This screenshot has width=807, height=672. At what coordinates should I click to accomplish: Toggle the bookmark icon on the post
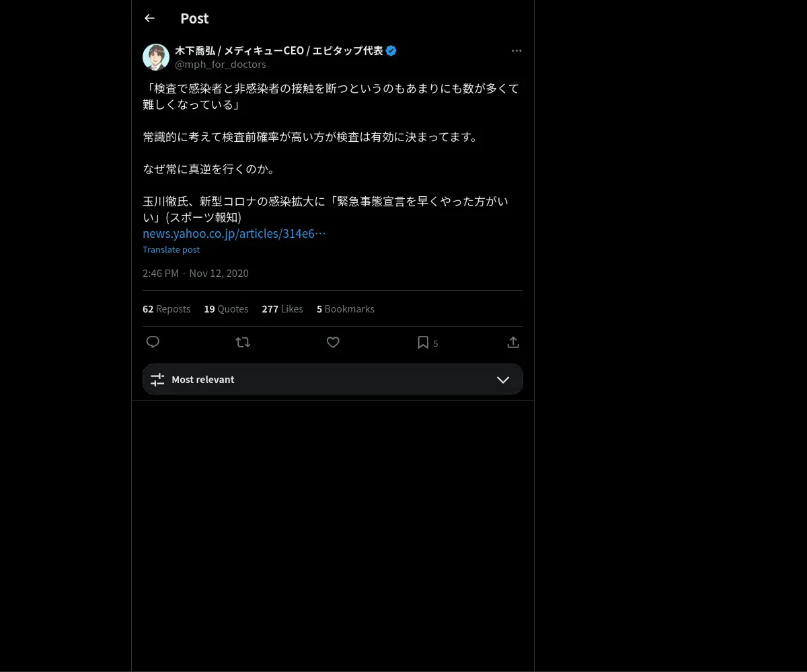pos(423,342)
